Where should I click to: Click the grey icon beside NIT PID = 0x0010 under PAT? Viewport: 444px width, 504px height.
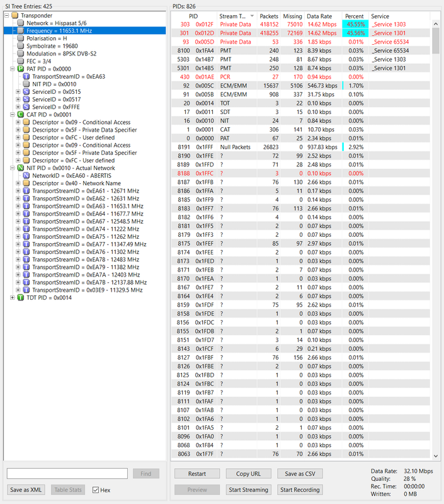click(26, 84)
